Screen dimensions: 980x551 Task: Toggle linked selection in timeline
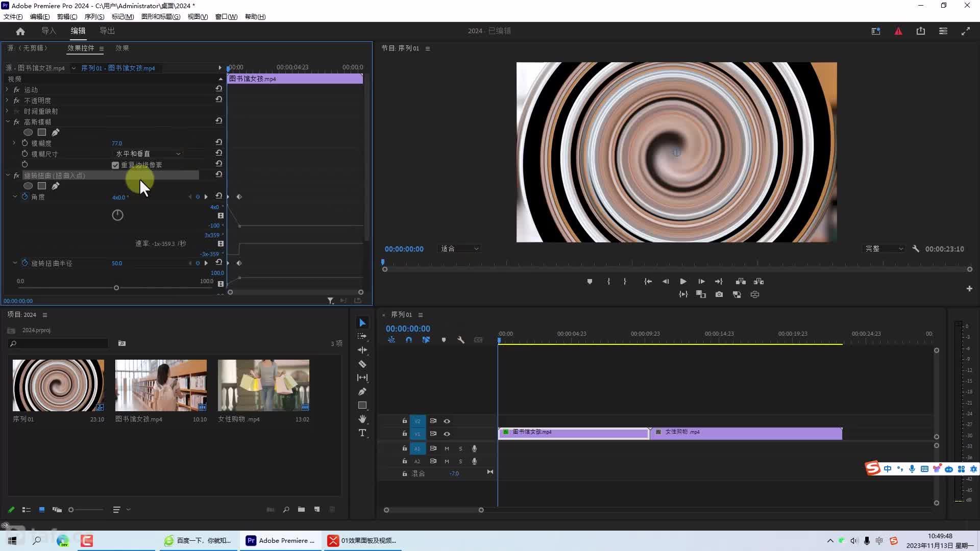[x=426, y=340]
